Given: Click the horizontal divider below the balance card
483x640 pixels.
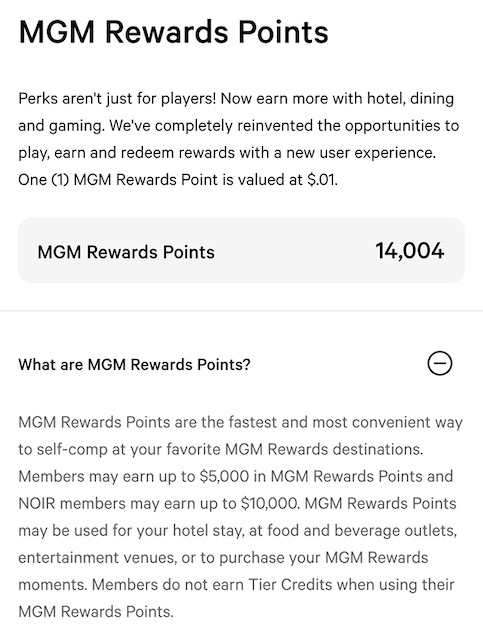Looking at the screenshot, I should pyautogui.click(x=241, y=311).
